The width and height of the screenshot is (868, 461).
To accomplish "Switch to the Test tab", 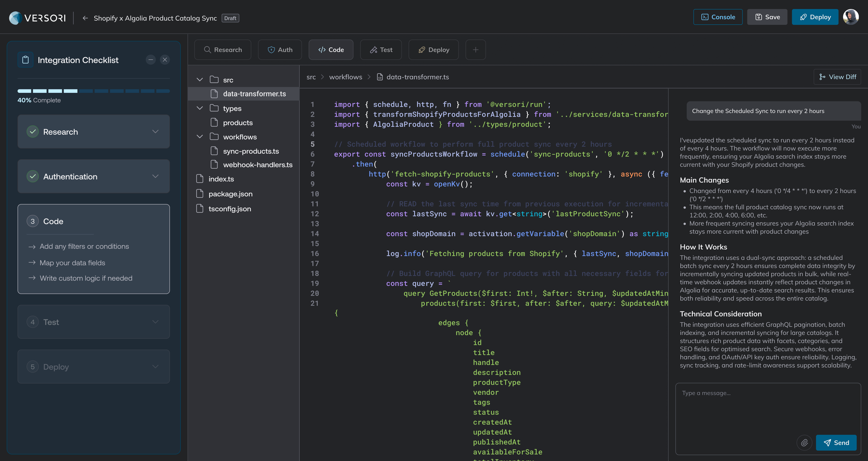I will 381,49.
